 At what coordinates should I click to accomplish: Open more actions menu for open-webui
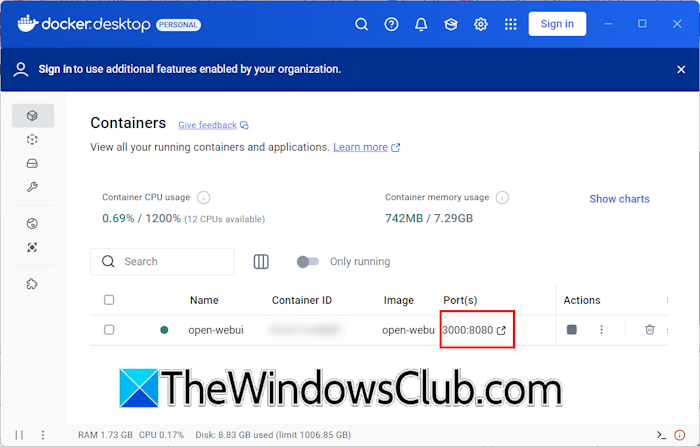[601, 330]
